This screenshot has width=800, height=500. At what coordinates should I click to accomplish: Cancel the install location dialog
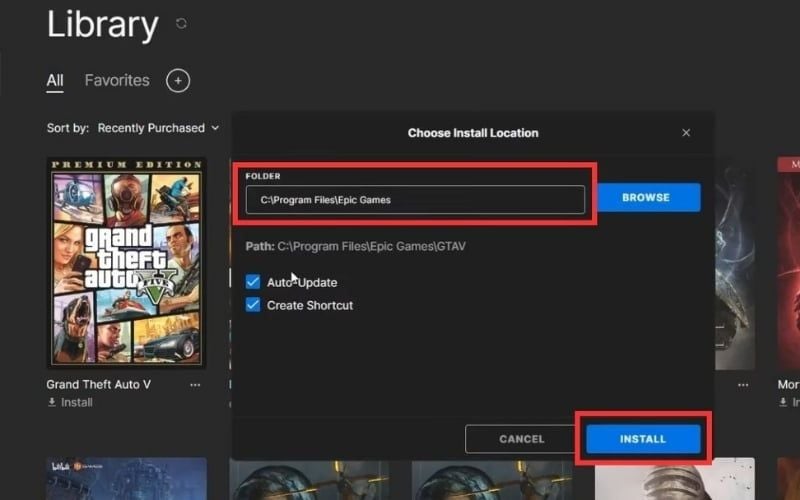click(521, 439)
